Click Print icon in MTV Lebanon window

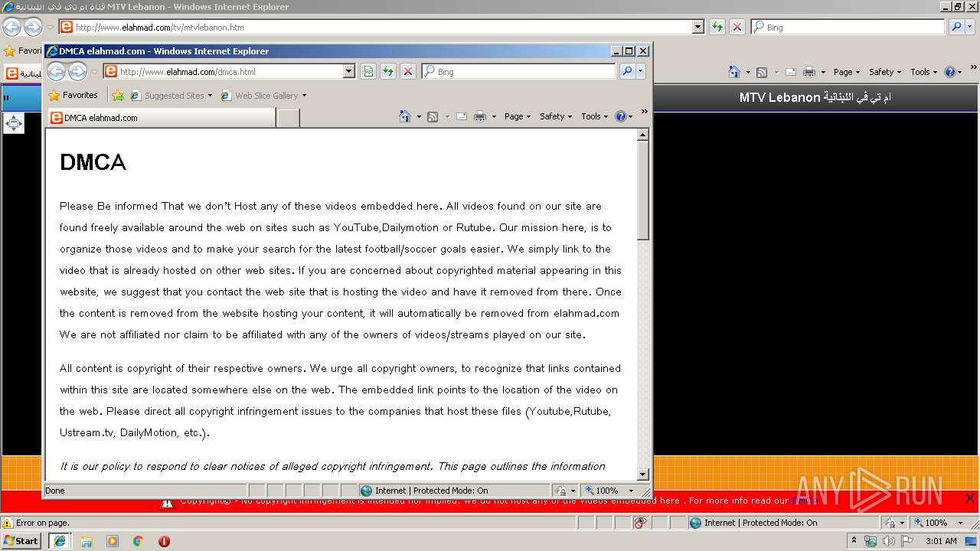pos(809,72)
